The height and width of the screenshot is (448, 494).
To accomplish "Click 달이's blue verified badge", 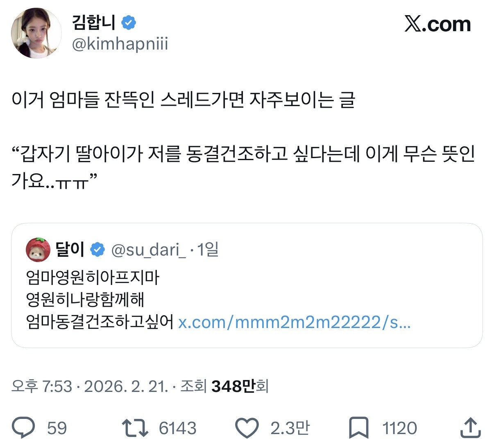I will (97, 249).
